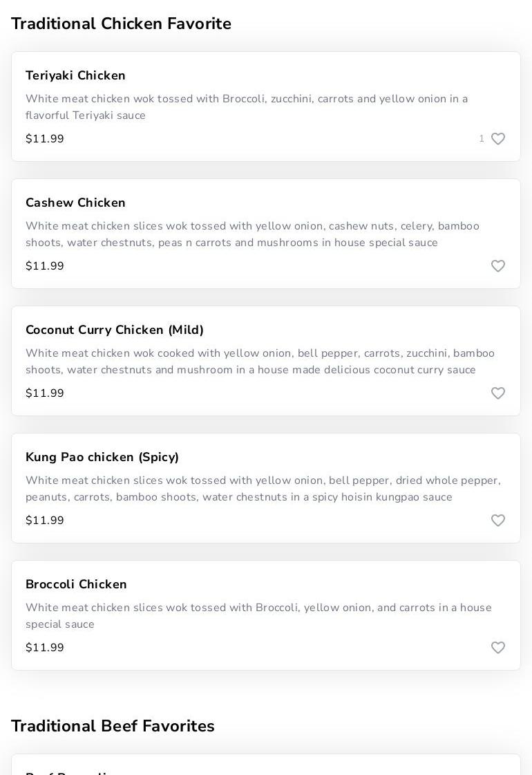This screenshot has width=532, height=775.
Task: Open the Teriyaki Chicken menu item
Action: click(75, 75)
